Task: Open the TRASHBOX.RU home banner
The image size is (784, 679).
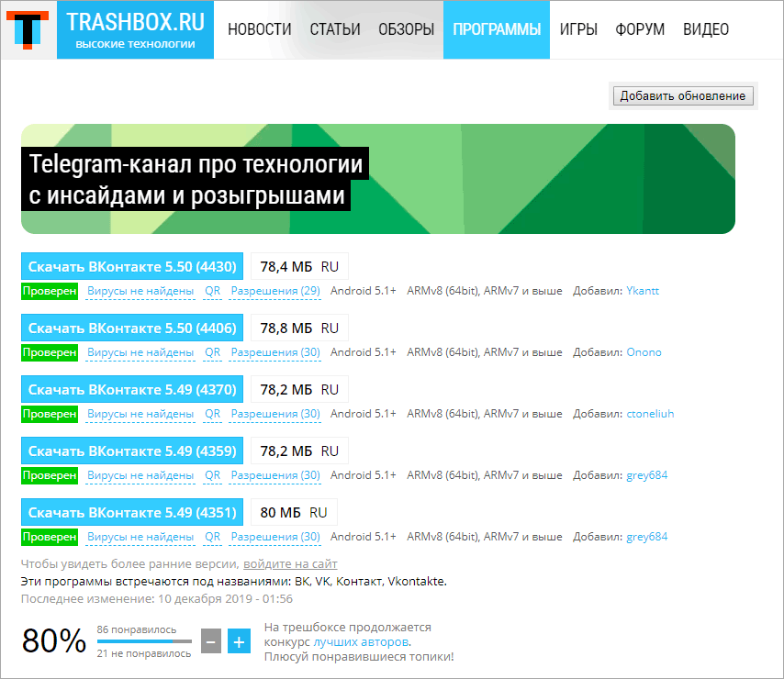Action: [136, 30]
